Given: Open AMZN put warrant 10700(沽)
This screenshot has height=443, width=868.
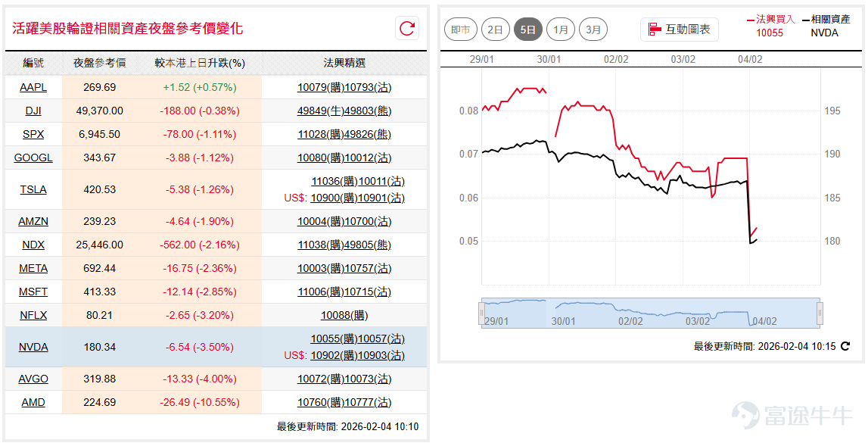Looking at the screenshot, I should coord(368,221).
